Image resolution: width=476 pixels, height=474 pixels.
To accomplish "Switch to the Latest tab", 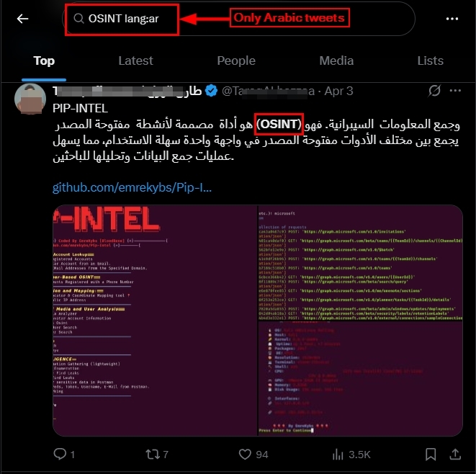I will (135, 61).
